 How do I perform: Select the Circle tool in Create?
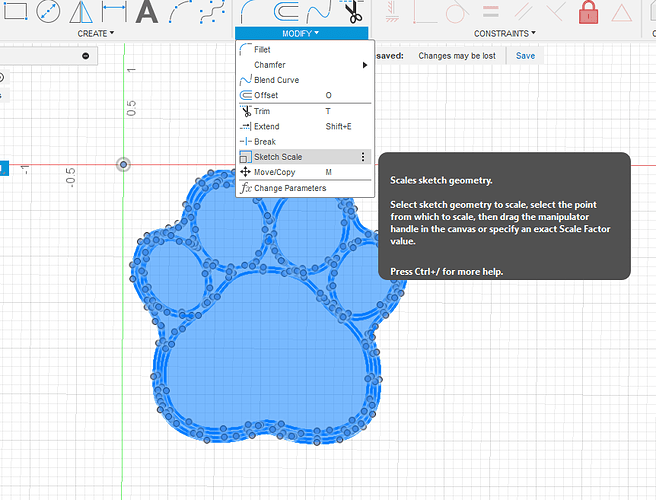pyautogui.click(x=48, y=11)
